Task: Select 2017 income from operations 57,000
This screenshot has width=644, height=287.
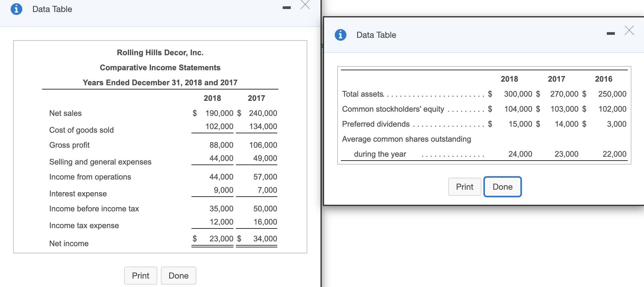Action: click(x=265, y=177)
